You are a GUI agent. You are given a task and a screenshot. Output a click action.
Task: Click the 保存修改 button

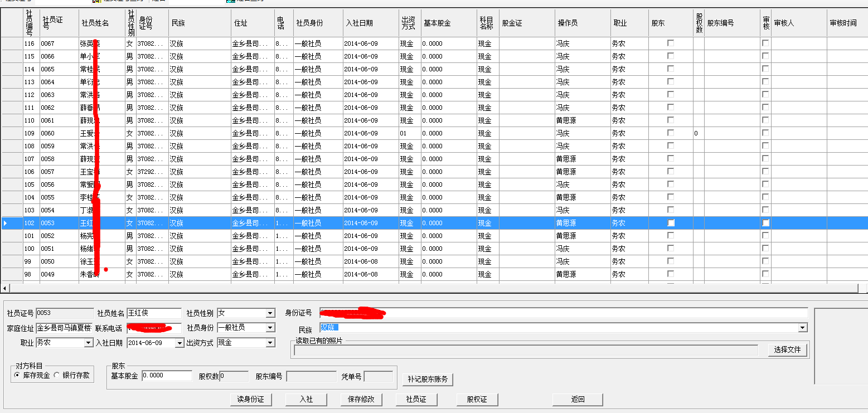click(361, 400)
